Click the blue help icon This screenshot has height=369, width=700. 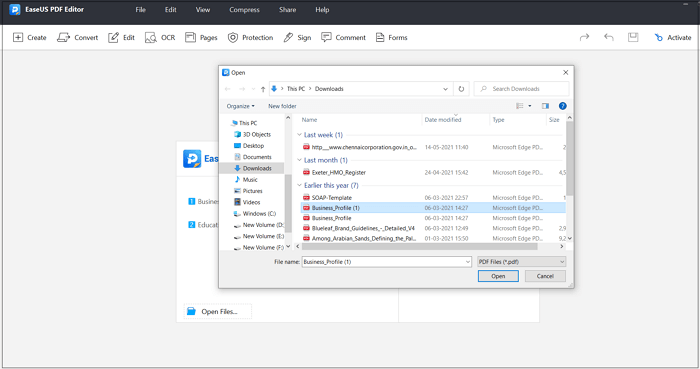point(562,106)
